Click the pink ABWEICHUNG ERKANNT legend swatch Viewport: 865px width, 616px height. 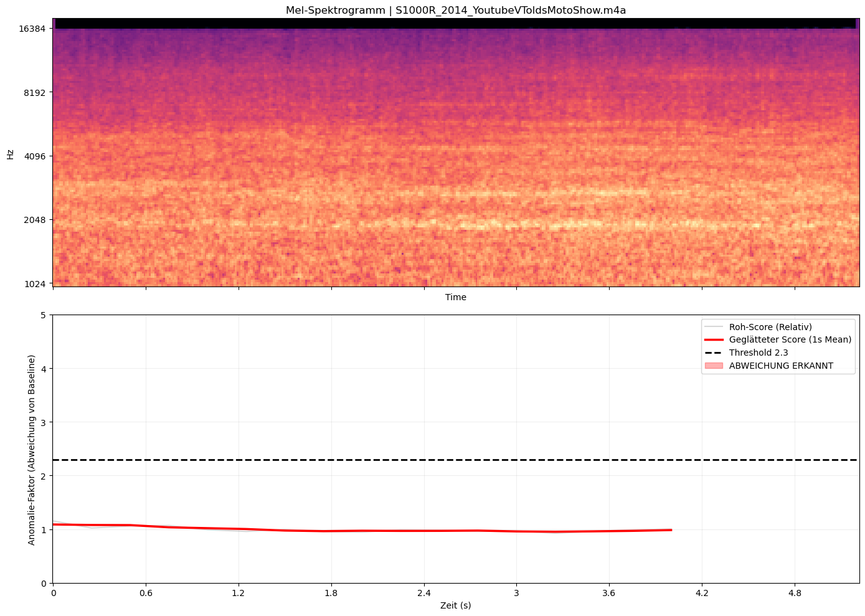point(714,366)
